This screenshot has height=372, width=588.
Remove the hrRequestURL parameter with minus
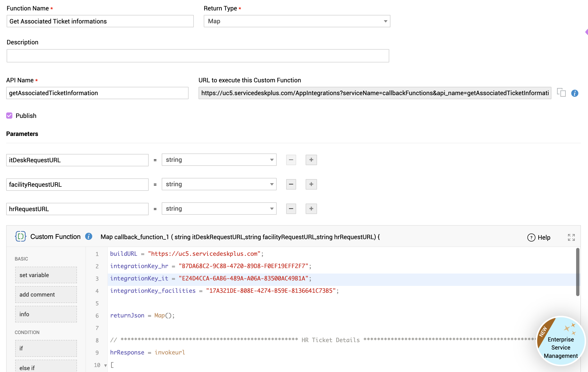pos(291,209)
